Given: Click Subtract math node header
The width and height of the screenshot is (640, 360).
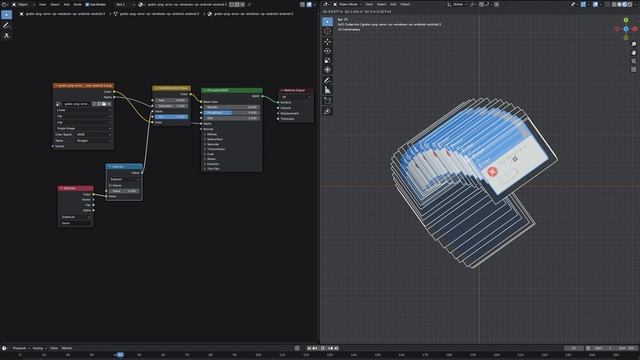Looking at the screenshot, I should click(124, 167).
